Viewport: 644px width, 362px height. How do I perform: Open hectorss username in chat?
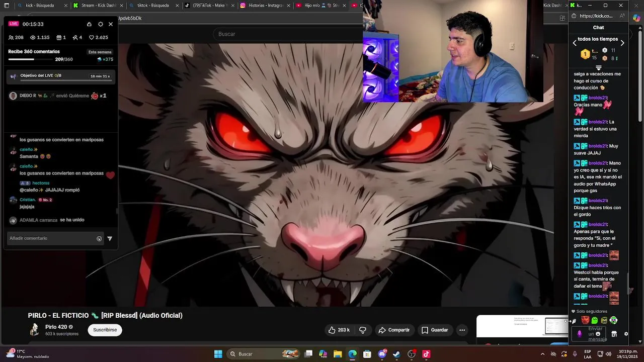(41, 183)
